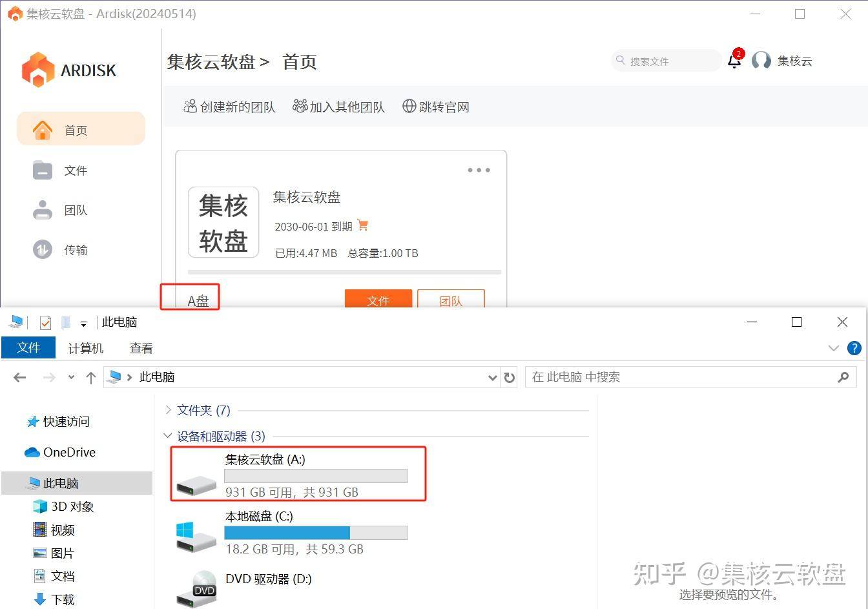Click 加入其他团队 in the toolbar

tap(339, 107)
